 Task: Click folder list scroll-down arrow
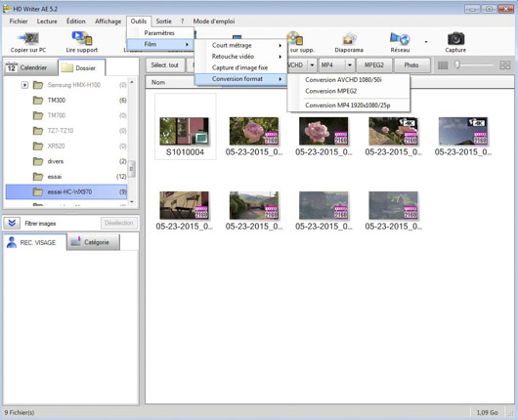(x=132, y=202)
